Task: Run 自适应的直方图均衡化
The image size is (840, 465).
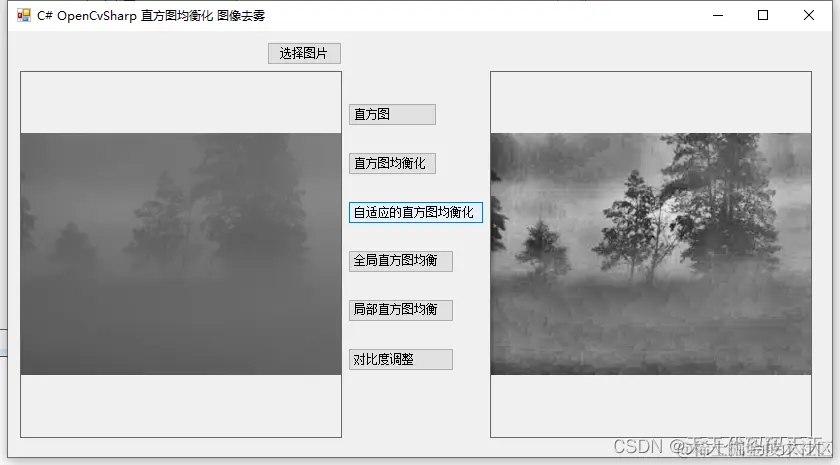Action: pyautogui.click(x=416, y=212)
